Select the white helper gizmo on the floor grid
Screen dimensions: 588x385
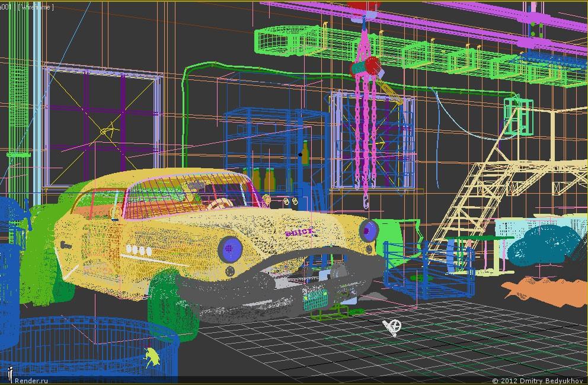[392, 328]
